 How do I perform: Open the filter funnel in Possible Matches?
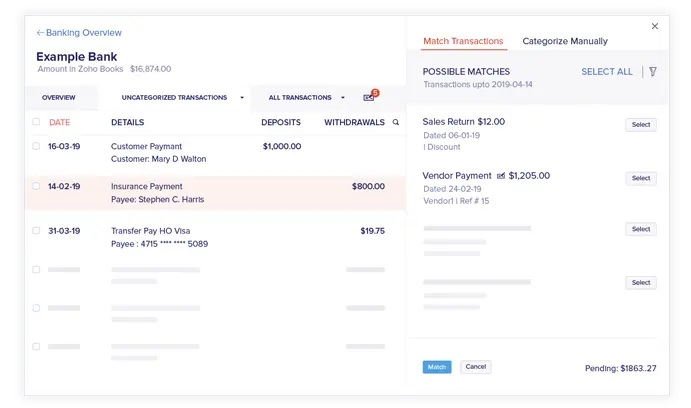[x=653, y=72]
